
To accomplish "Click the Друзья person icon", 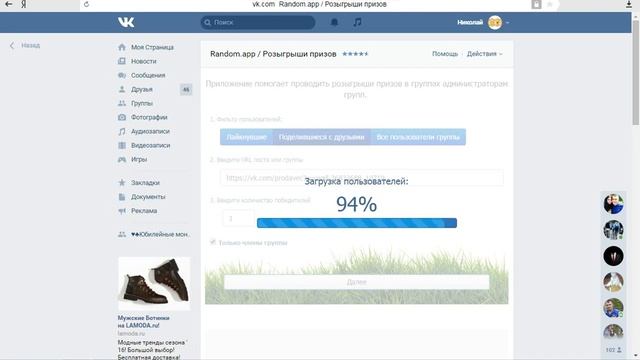I will tap(122, 89).
